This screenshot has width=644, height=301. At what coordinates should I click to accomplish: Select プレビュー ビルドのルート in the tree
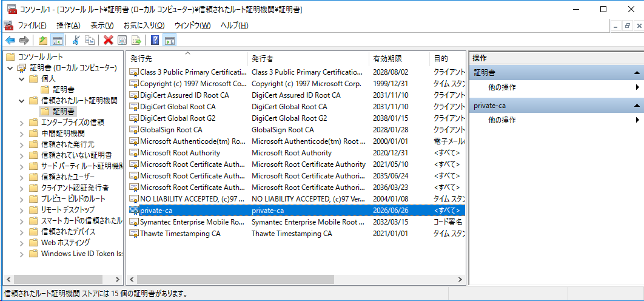(x=73, y=198)
